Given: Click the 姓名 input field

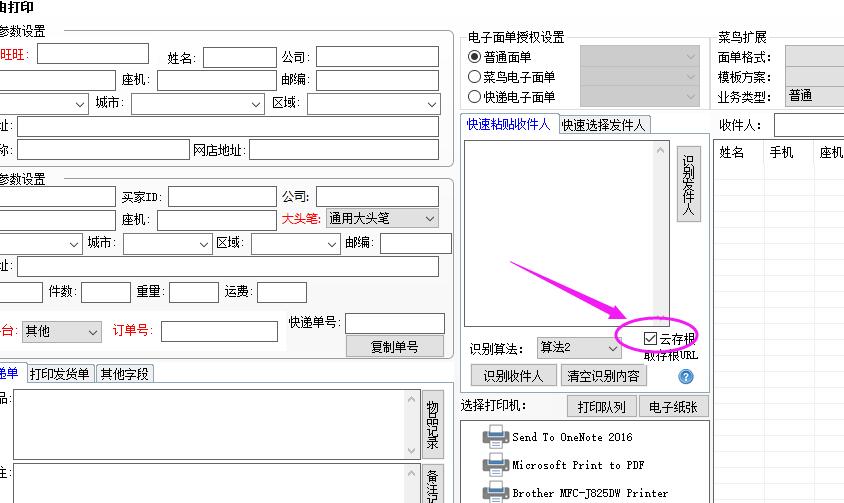Looking at the screenshot, I should point(240,57).
